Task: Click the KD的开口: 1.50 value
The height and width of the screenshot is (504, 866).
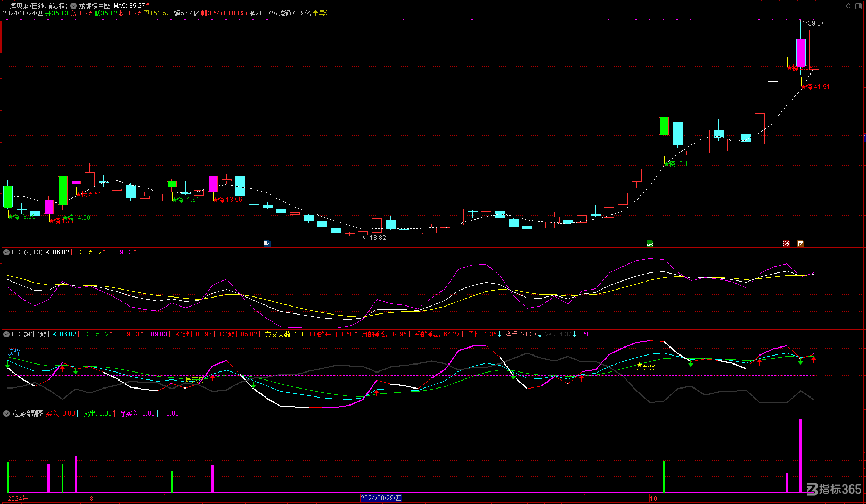Action: click(333, 334)
